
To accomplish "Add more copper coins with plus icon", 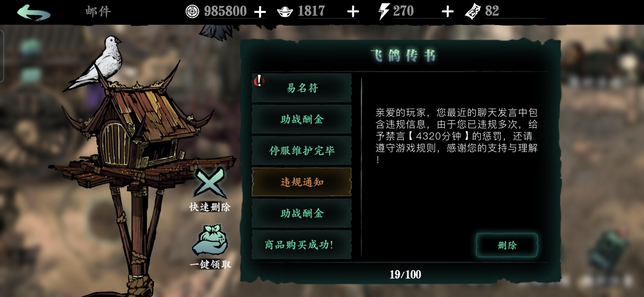I will tap(260, 12).
